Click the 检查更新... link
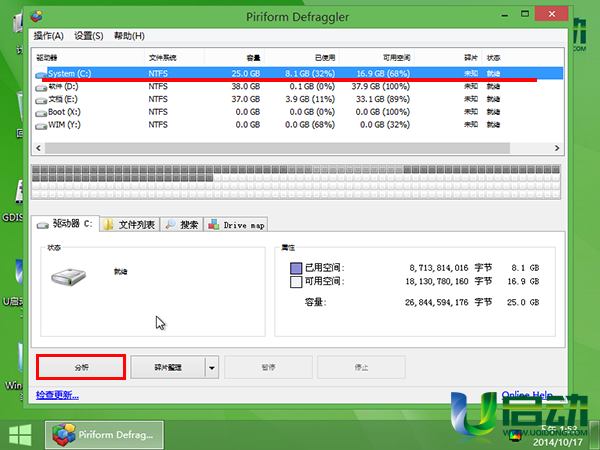Viewport: 600px width, 450px height. (57, 395)
